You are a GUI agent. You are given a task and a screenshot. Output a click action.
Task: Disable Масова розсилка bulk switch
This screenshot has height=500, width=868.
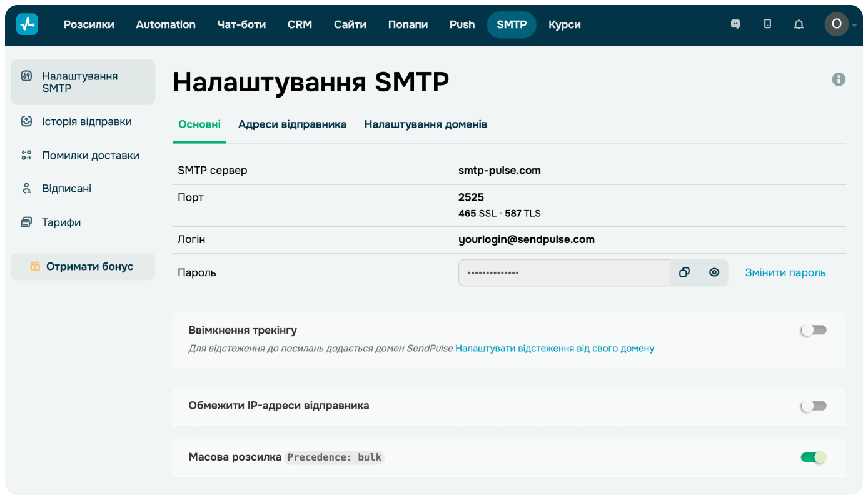[x=814, y=457]
